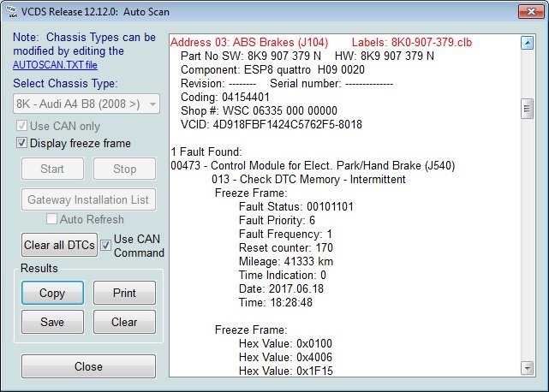549x392 pixels.
Task: Click the 1 Fault Found: line
Action: pos(206,151)
